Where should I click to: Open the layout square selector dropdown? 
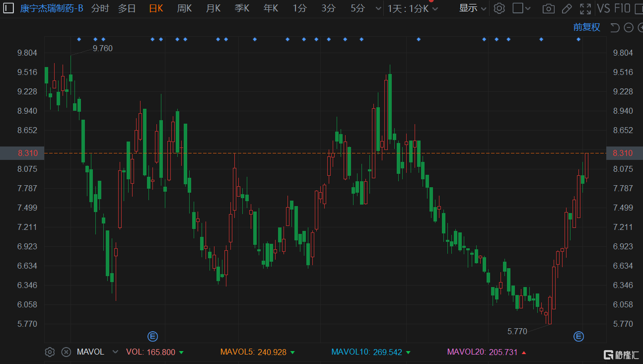(x=521, y=8)
